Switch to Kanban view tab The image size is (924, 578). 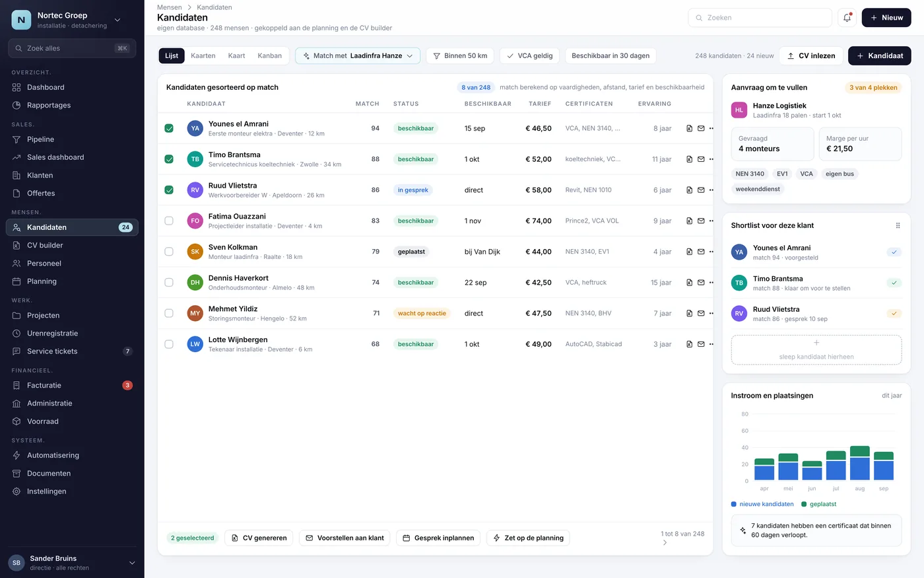pos(270,55)
